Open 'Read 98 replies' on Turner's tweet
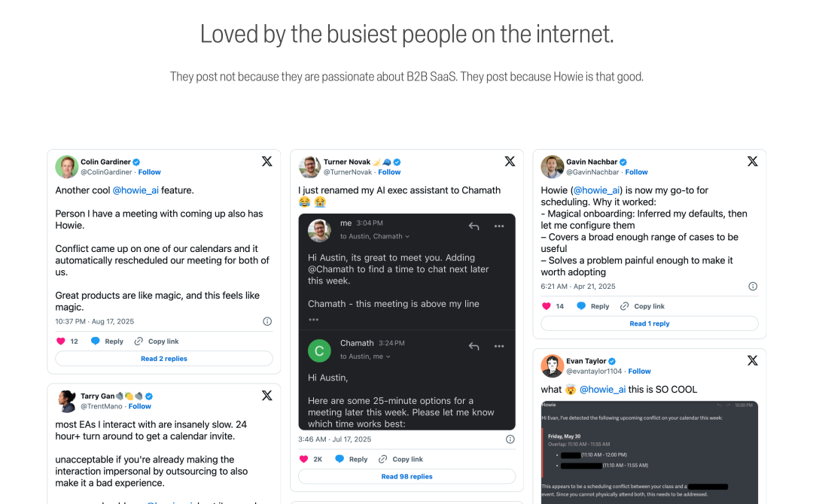The image size is (813, 504). (406, 476)
